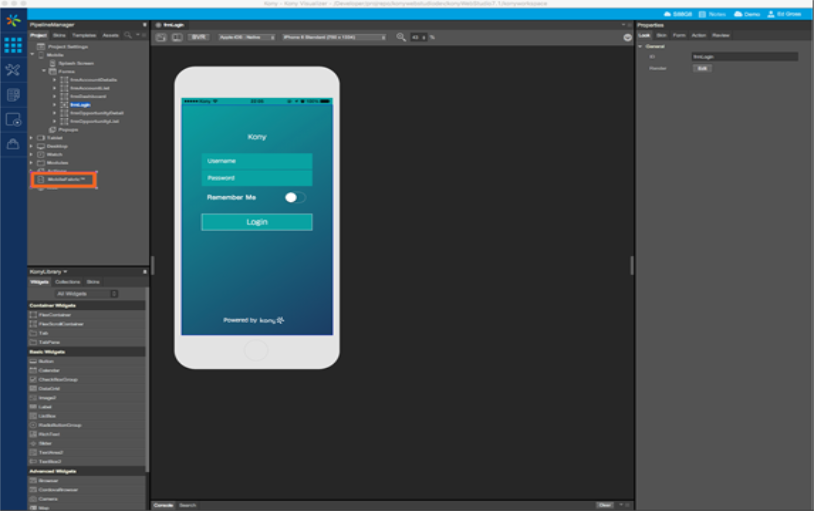Toggle the Remember Me switch
The width and height of the screenshot is (814, 511).
pos(295,197)
